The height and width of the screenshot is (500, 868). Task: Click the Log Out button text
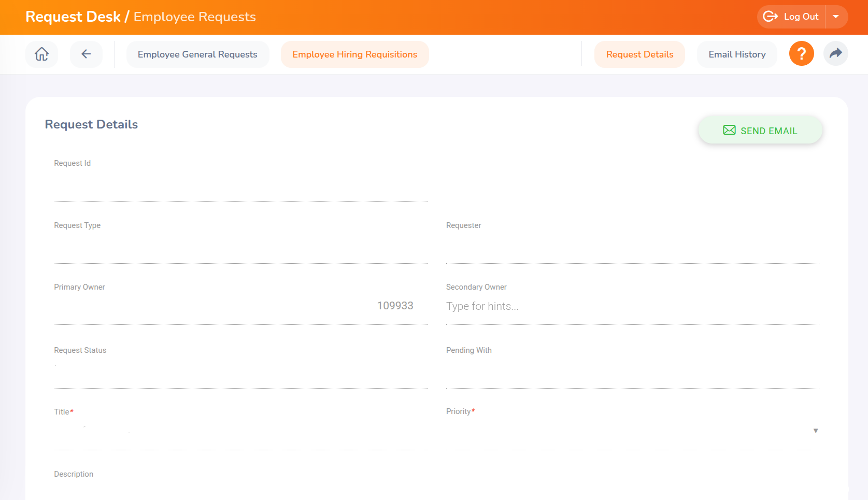[x=801, y=17]
